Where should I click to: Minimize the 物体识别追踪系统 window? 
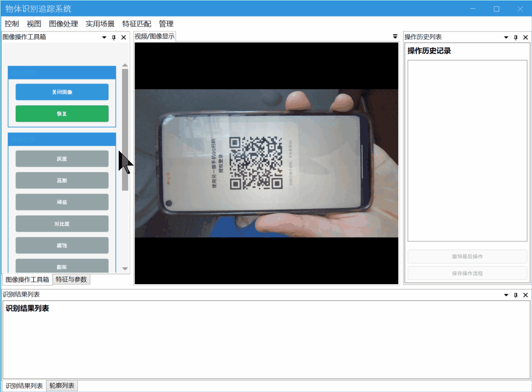point(473,9)
